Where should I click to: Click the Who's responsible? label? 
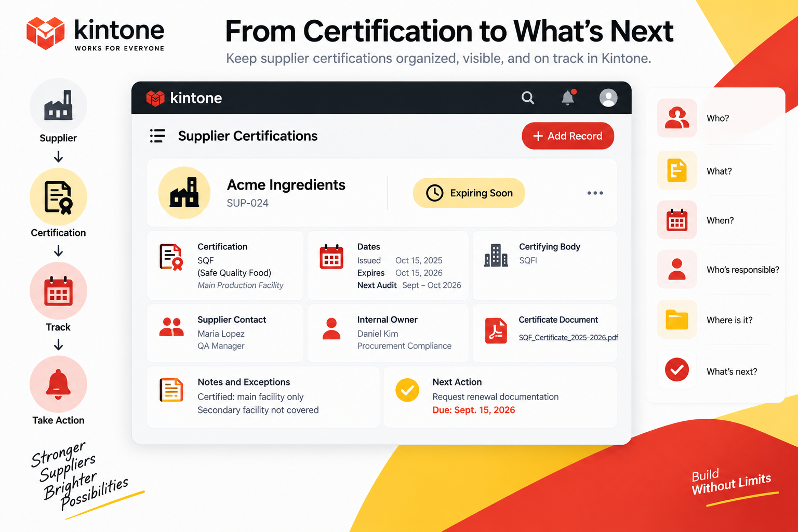(743, 270)
